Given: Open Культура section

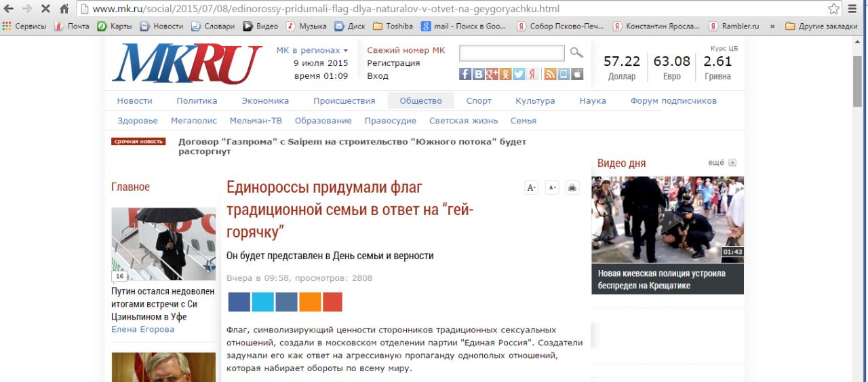Looking at the screenshot, I should 535,100.
